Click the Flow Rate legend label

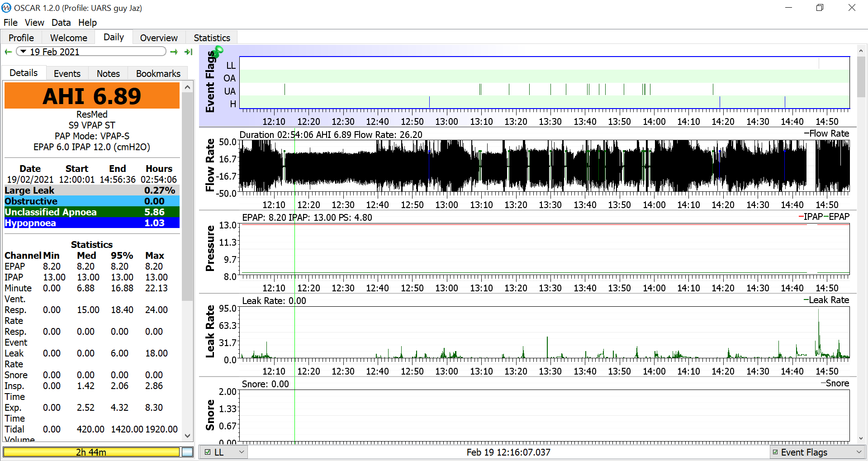point(826,133)
